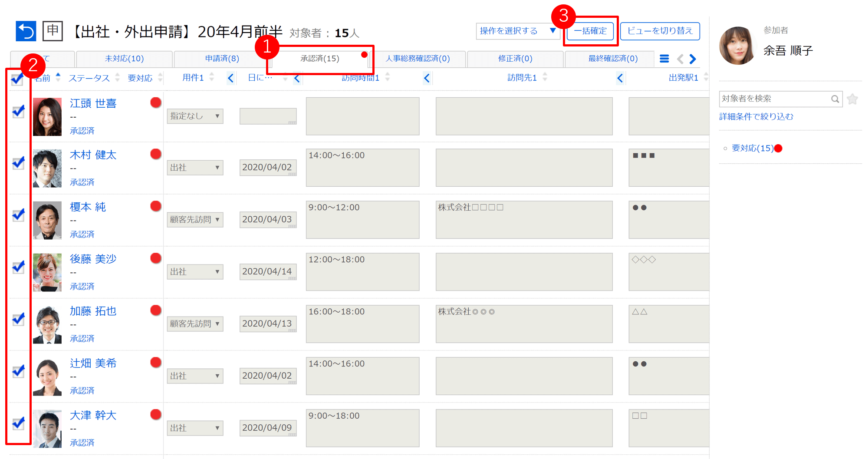Collapse column left of 出発駅1
The width and height of the screenshot is (868, 459).
(x=620, y=78)
